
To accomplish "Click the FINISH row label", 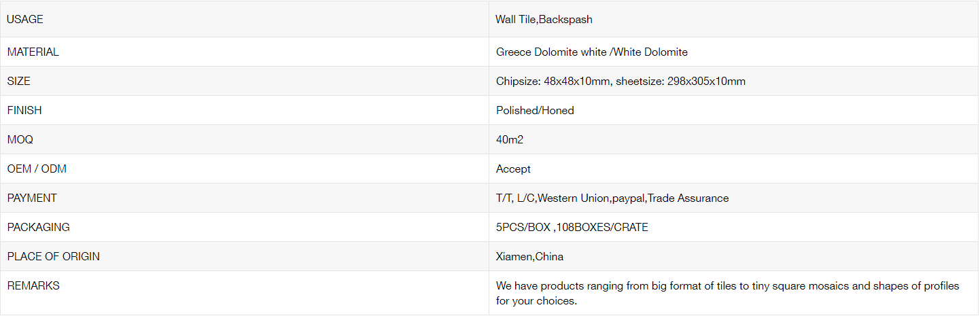I will [x=24, y=110].
